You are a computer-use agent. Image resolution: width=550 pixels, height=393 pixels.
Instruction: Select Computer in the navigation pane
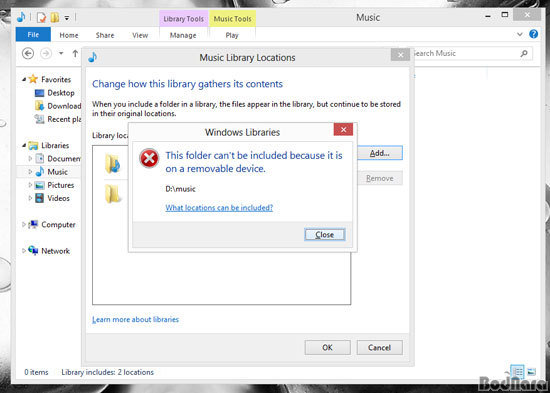(x=58, y=225)
